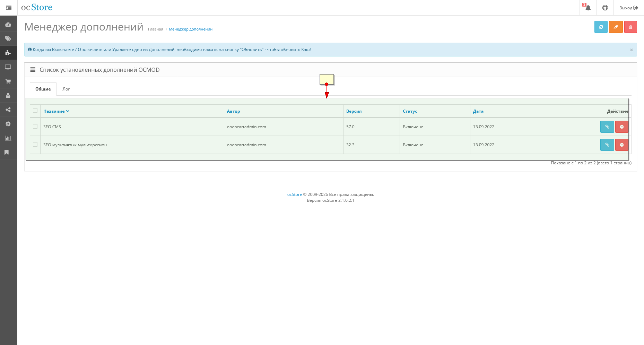Sort by the Дата column header
This screenshot has height=345, width=644.
[x=478, y=111]
